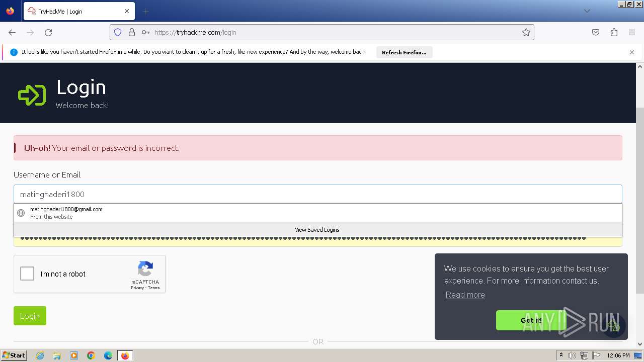Check the I'm not a robot box
Image resolution: width=644 pixels, height=362 pixels.
click(27, 274)
